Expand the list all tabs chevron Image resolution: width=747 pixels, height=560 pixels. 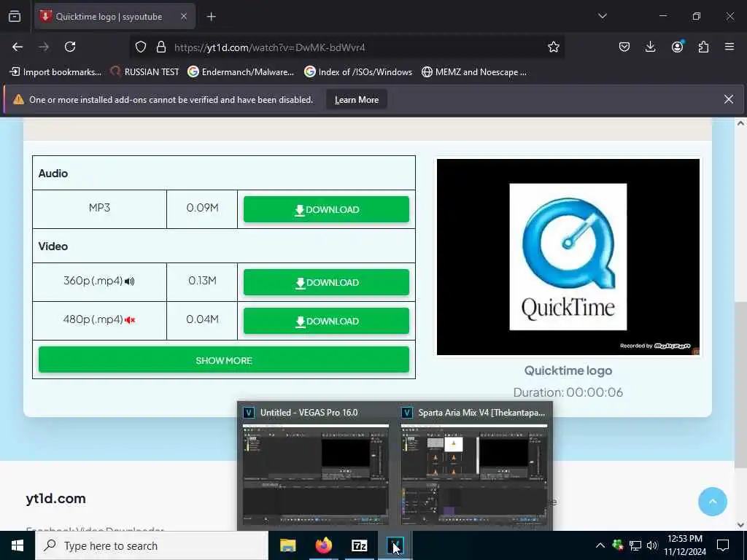pos(602,16)
